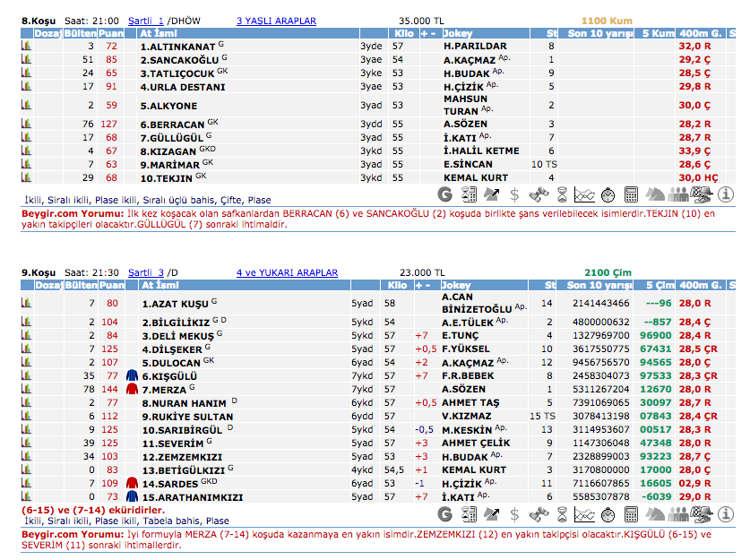Open bar chart icon for MERZA row
This screenshot has width=750, height=560.
click(x=27, y=390)
